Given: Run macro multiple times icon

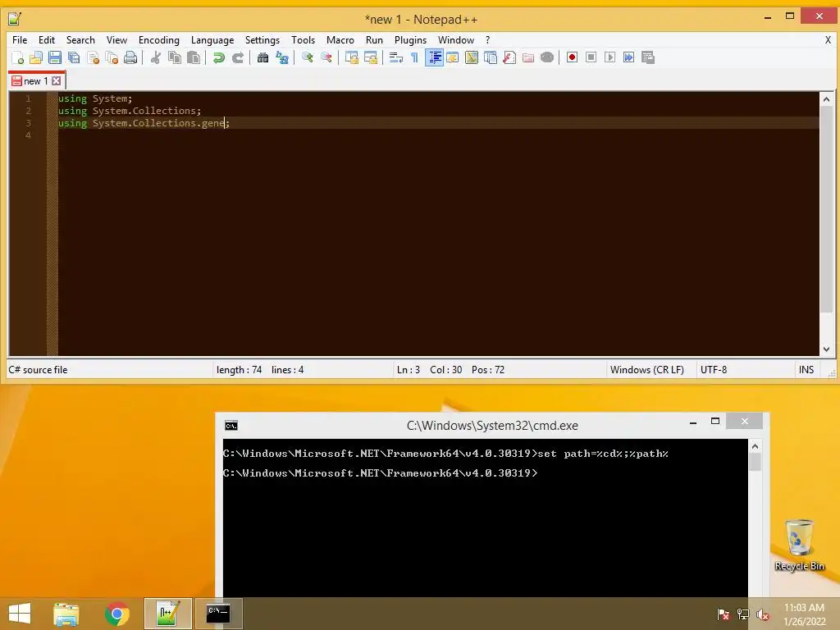Looking at the screenshot, I should (628, 57).
